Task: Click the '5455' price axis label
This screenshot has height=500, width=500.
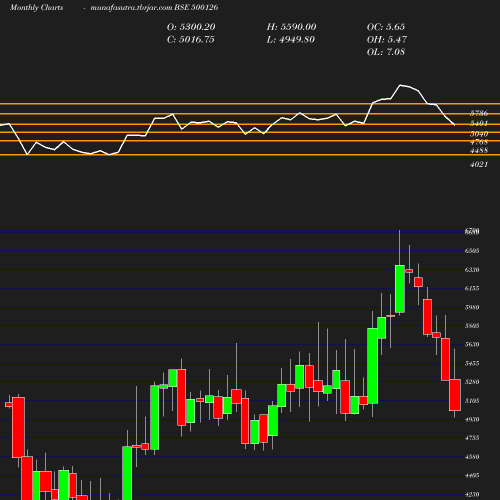Action: click(x=472, y=363)
